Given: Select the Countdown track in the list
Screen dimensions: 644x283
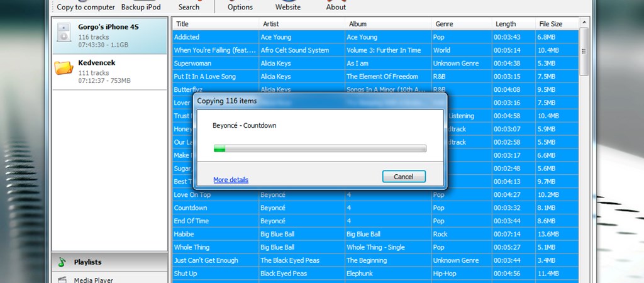Looking at the screenshot, I should pos(375,208).
